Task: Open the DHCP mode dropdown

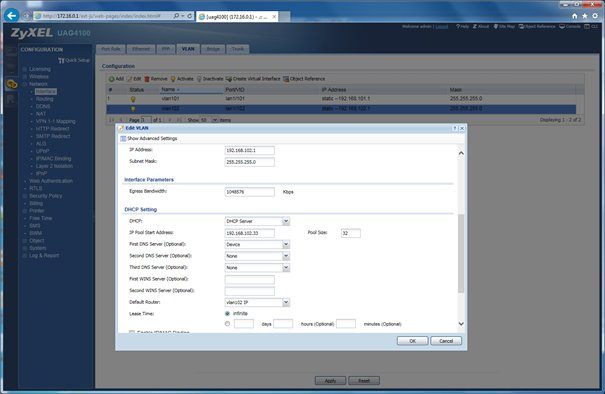Action: (x=286, y=222)
